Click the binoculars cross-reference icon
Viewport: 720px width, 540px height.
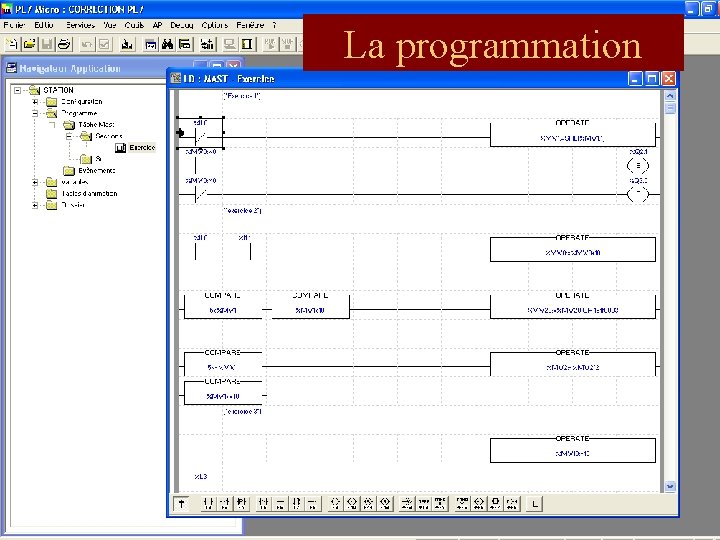tap(167, 44)
